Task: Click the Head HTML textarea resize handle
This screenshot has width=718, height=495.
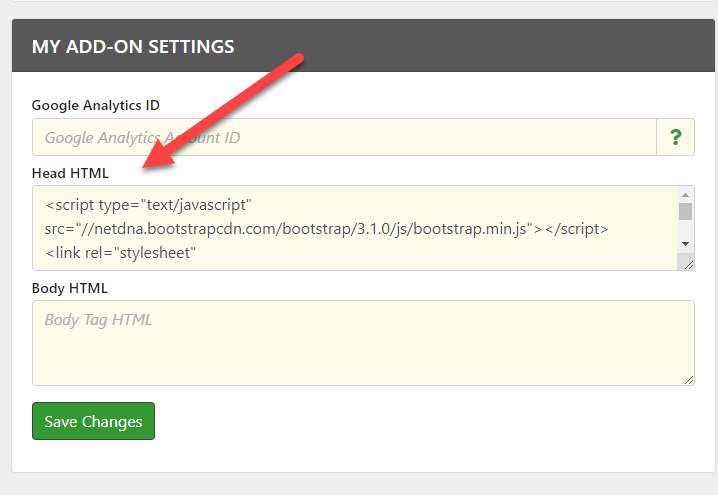Action: [x=689, y=265]
